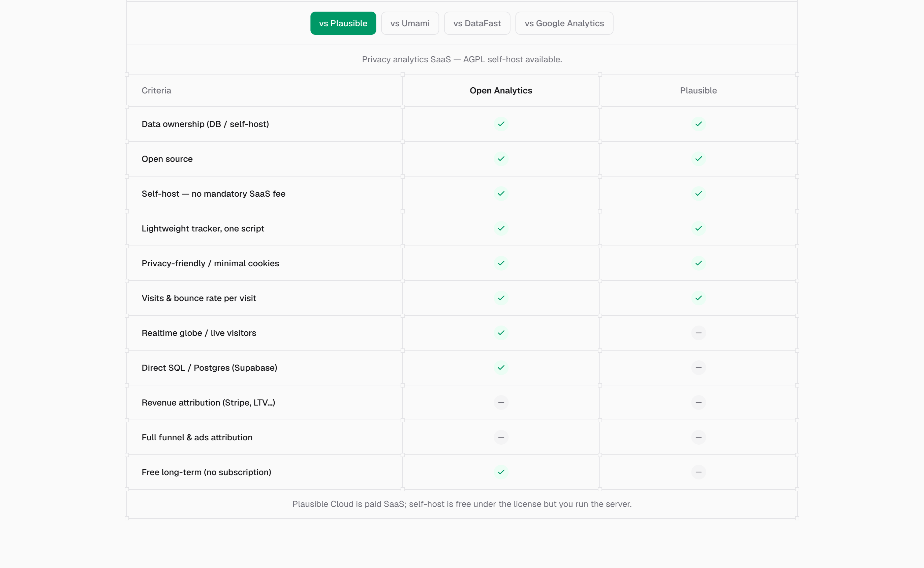Click Plausible checkmark for Lightweight tracker
Screen dimensions: 924x568
[698, 228]
